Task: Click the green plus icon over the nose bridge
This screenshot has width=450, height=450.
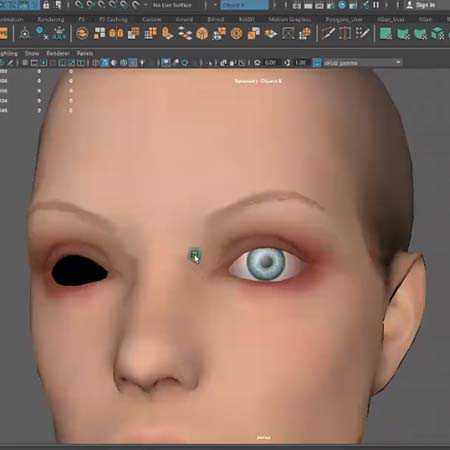Action: tap(195, 256)
